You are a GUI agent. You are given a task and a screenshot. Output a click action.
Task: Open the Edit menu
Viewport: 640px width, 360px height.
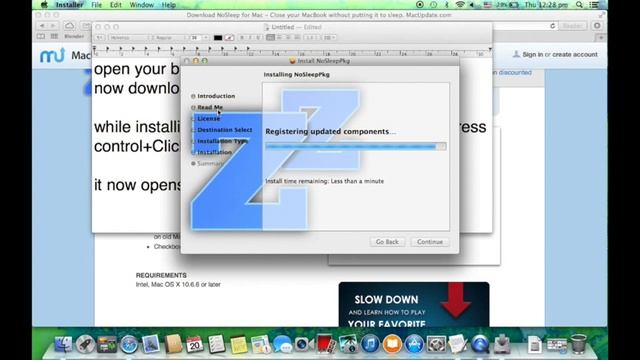116,5
